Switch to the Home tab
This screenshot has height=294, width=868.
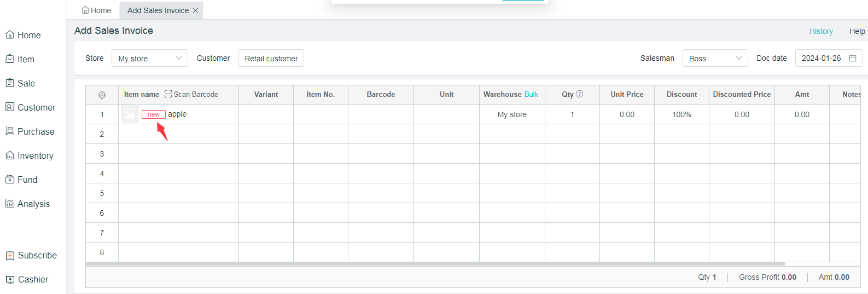coord(96,10)
